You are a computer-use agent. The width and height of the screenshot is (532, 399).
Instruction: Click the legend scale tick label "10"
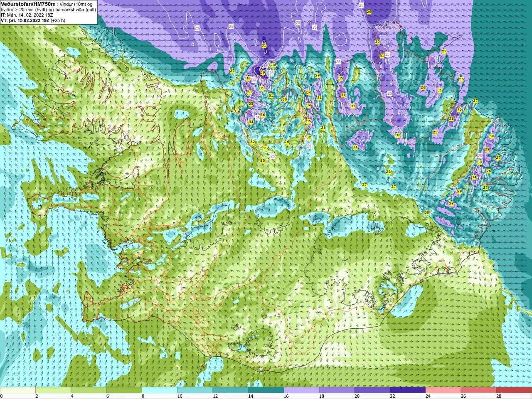pyautogui.click(x=180, y=396)
